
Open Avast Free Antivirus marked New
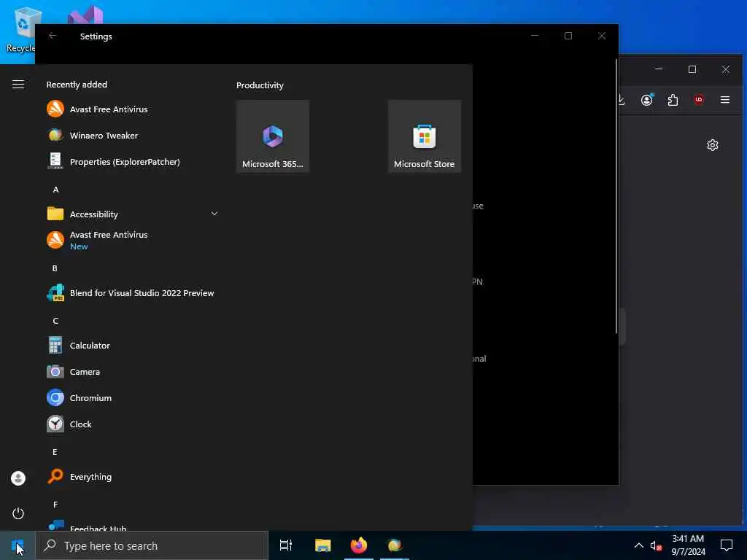pos(131,240)
